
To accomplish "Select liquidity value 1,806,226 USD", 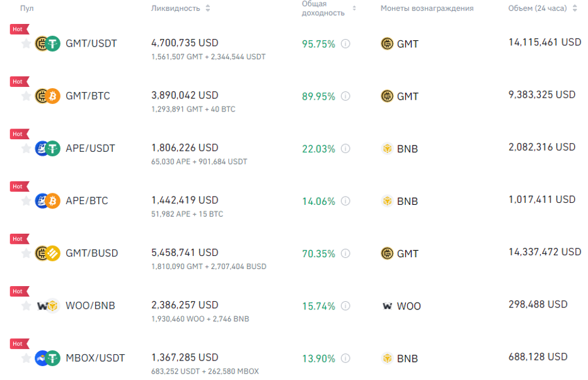I will coord(185,148).
